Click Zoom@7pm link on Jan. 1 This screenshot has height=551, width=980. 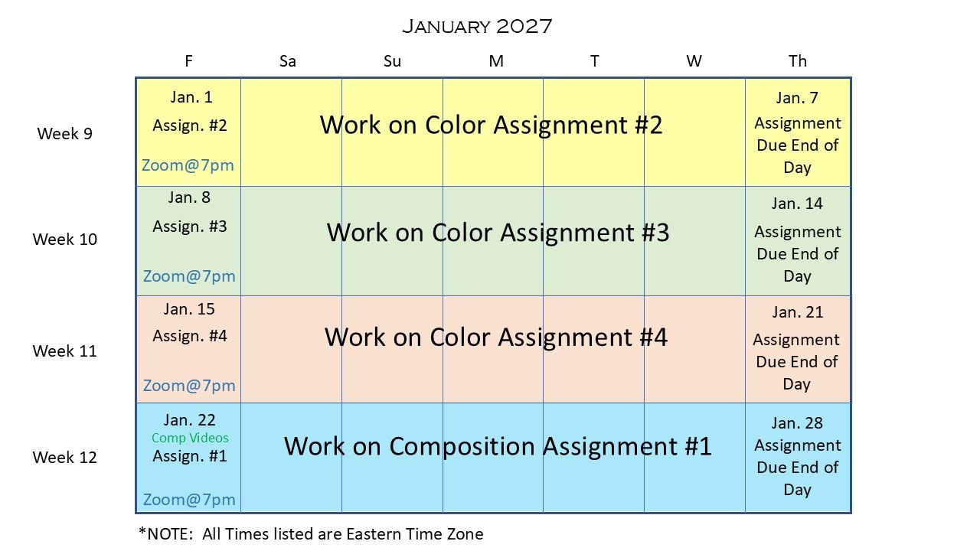point(188,165)
